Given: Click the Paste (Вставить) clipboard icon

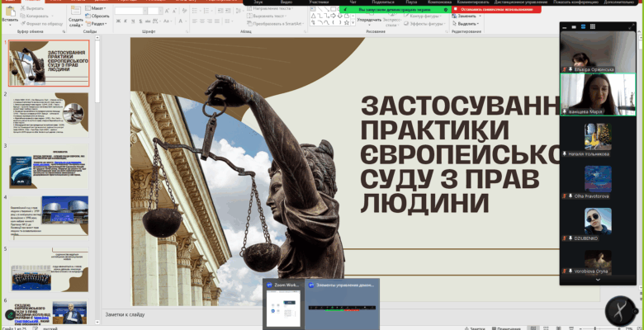Looking at the screenshot, I should coord(10,12).
